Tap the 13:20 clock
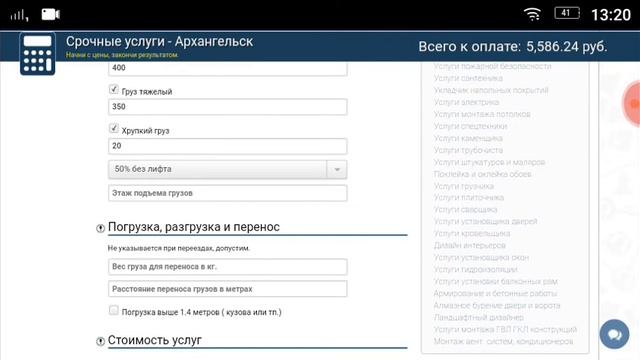This screenshot has width=640, height=360. (x=611, y=15)
